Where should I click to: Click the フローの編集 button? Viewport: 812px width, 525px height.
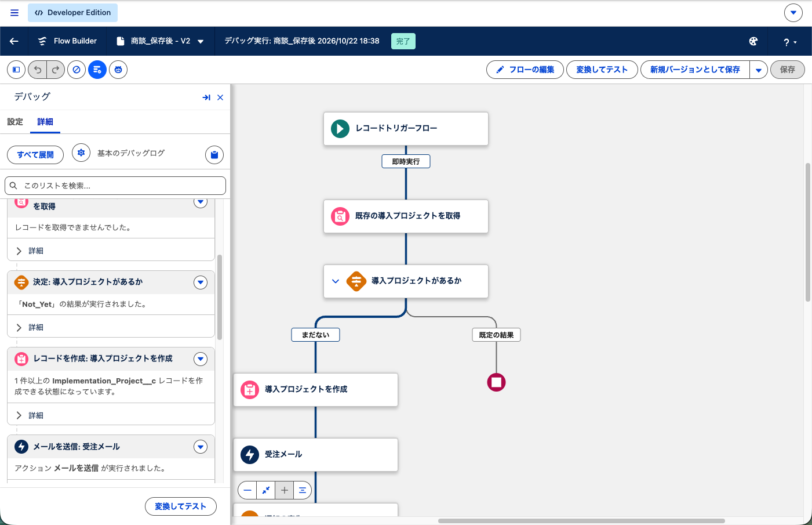525,70
